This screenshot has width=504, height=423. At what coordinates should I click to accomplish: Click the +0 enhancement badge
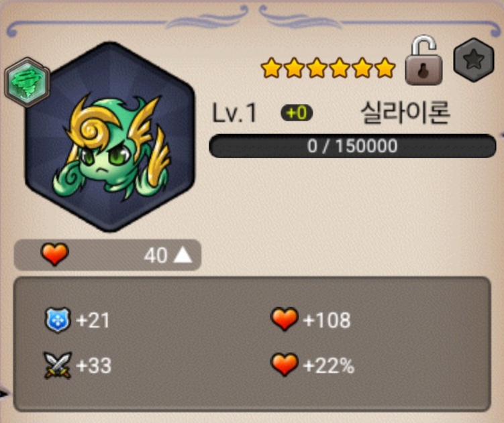point(297,113)
